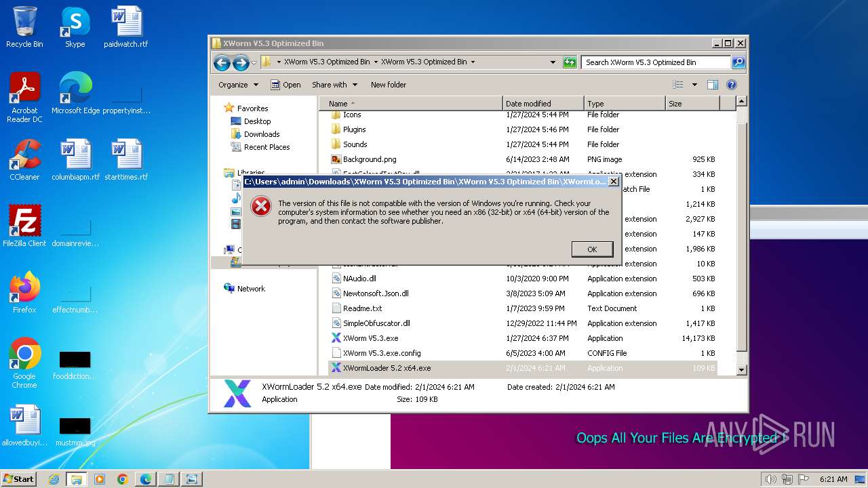Select the Microsoft Edge desktop shortcut
The image size is (868, 488).
[75, 94]
